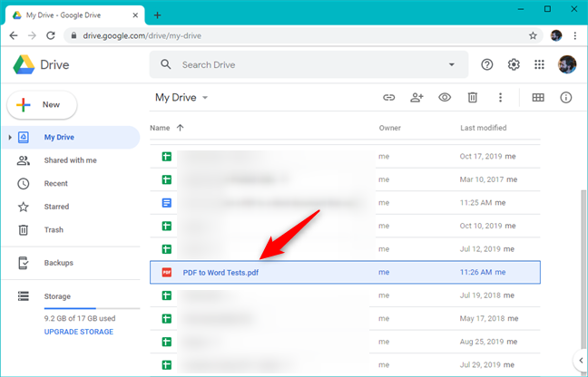Sort by the Name column header
Viewport: 588px width, 377px height.
click(x=160, y=128)
